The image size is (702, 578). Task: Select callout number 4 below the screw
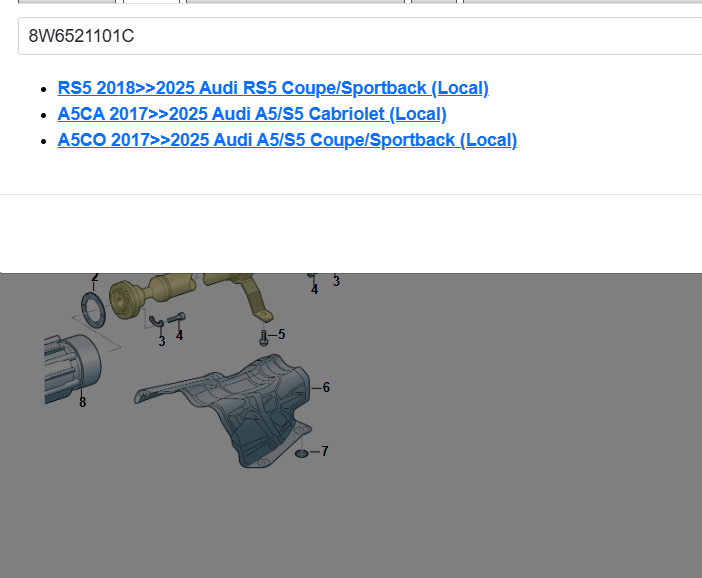(180, 336)
